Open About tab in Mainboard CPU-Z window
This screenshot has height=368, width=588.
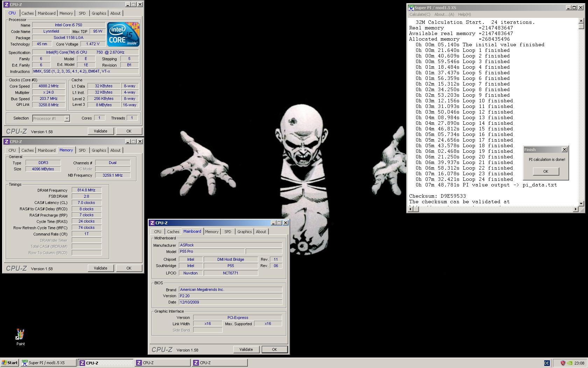pos(261,232)
